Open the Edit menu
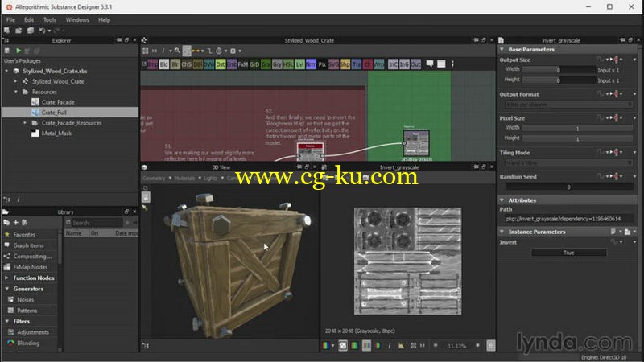The height and width of the screenshot is (362, 644). pos(29,19)
